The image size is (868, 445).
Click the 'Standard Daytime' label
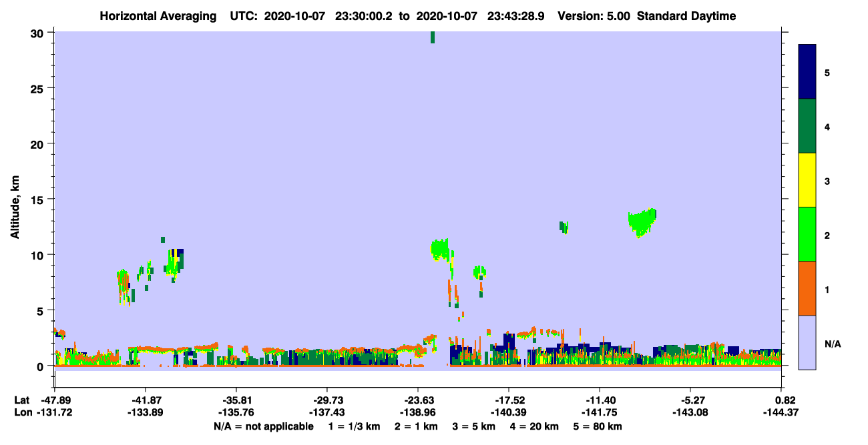tap(686, 16)
